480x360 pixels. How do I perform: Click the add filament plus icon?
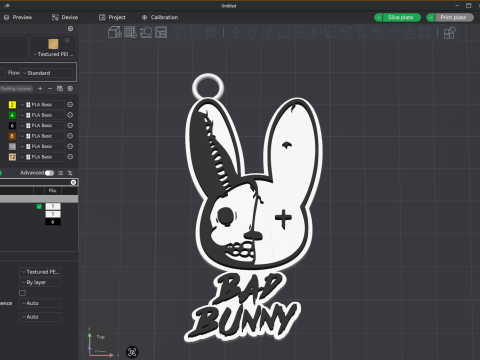pyautogui.click(x=40, y=88)
